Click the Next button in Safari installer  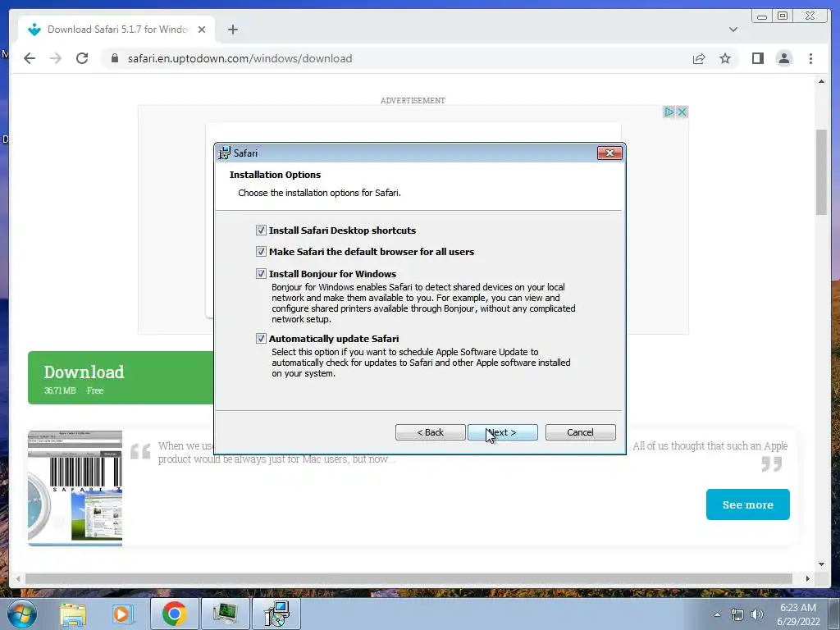click(503, 432)
